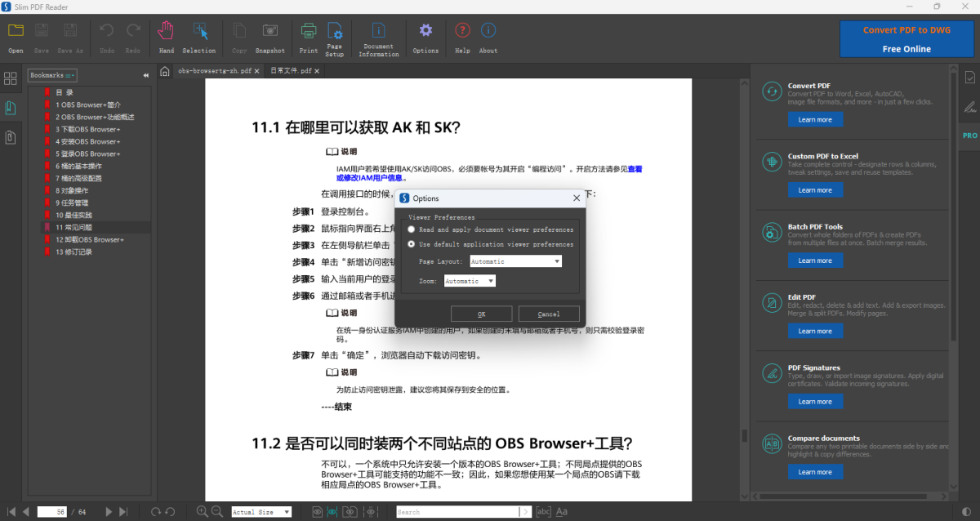Open Document Information from the toolbar
The height and width of the screenshot is (521, 980).
point(378,38)
